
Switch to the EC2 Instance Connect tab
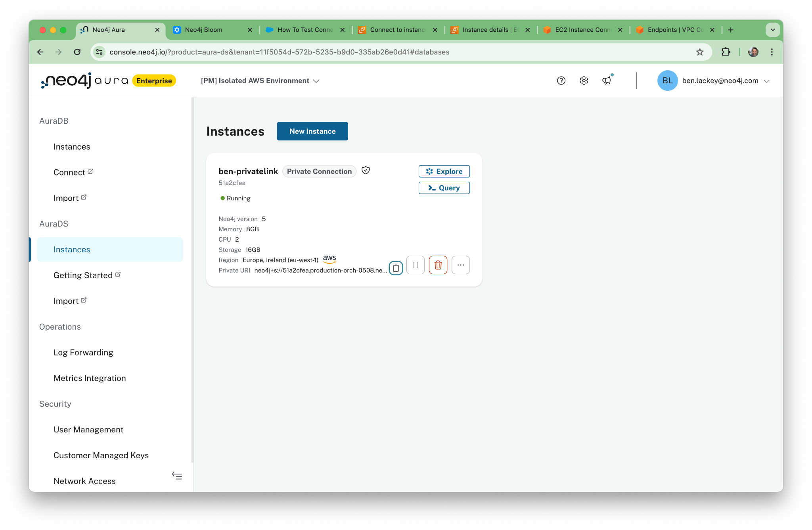[583, 30]
